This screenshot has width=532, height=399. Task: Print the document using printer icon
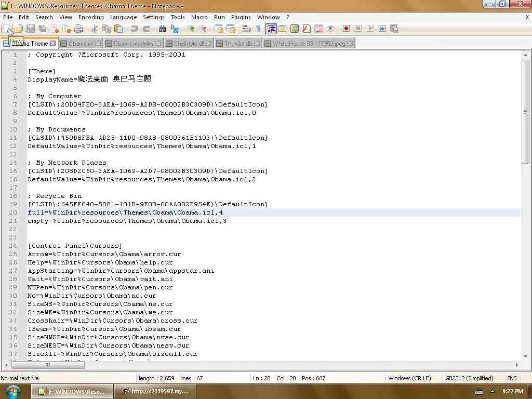(x=79, y=29)
